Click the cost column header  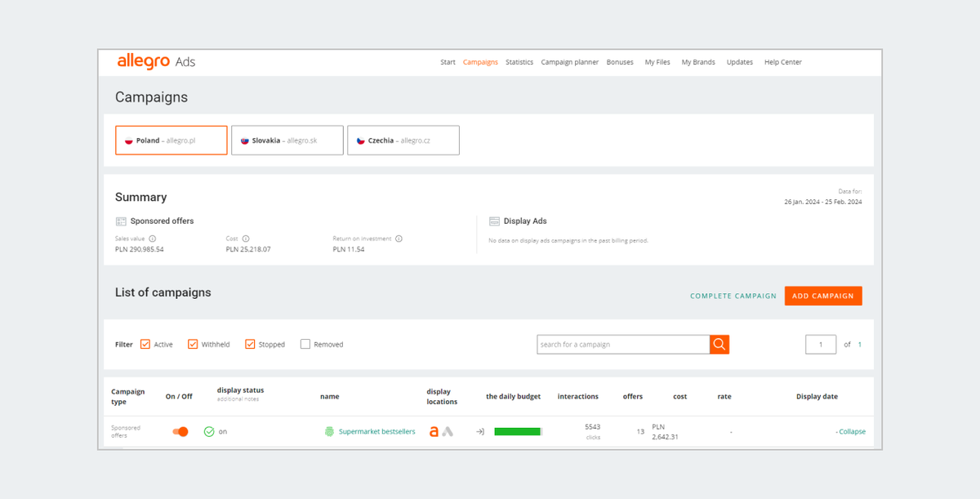[680, 396]
